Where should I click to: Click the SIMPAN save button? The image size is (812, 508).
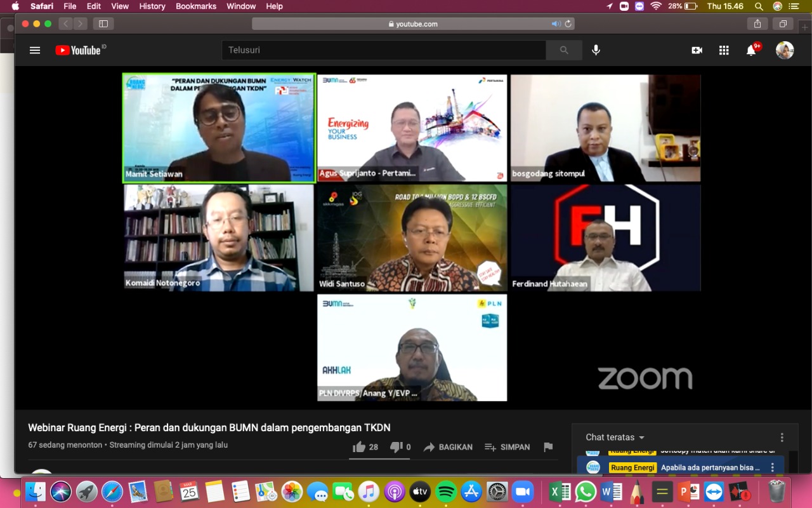point(507,447)
